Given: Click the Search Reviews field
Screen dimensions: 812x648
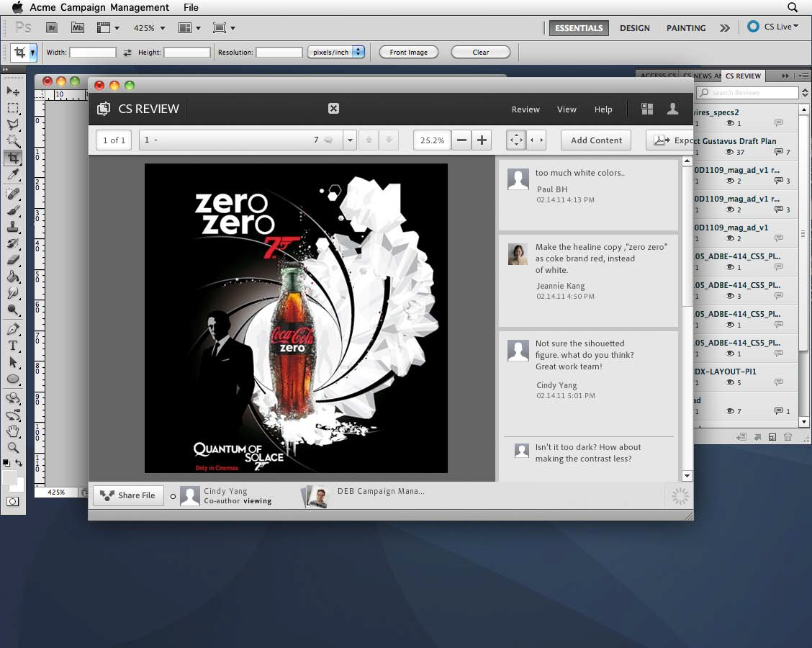Looking at the screenshot, I should (747, 93).
